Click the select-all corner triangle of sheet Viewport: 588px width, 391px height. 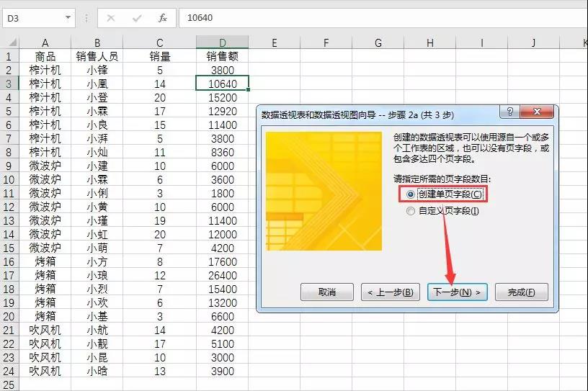pos(12,42)
